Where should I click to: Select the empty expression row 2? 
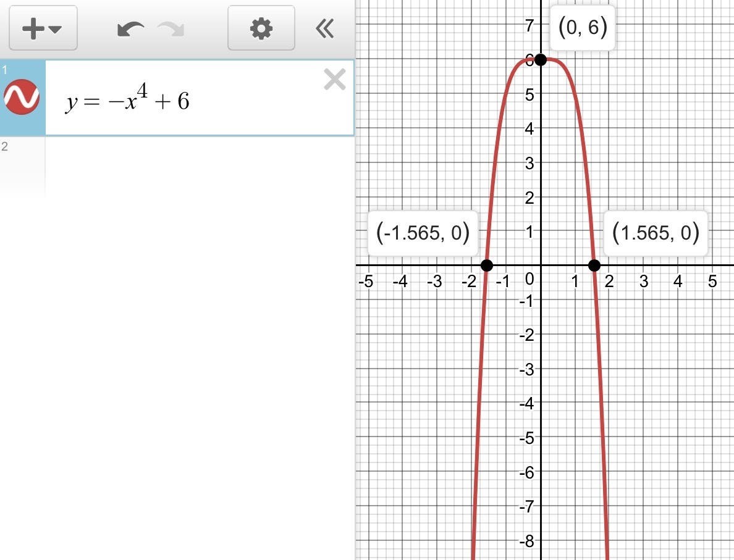pos(177,165)
